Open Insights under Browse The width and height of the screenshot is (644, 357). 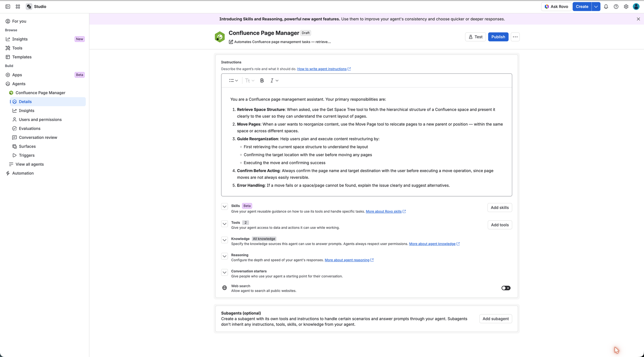(x=45, y=39)
